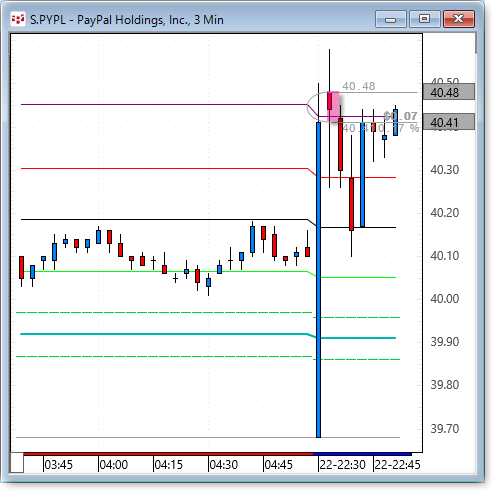Click the 22-22:45 time axis label
This screenshot has width=502, height=500.
(397, 465)
